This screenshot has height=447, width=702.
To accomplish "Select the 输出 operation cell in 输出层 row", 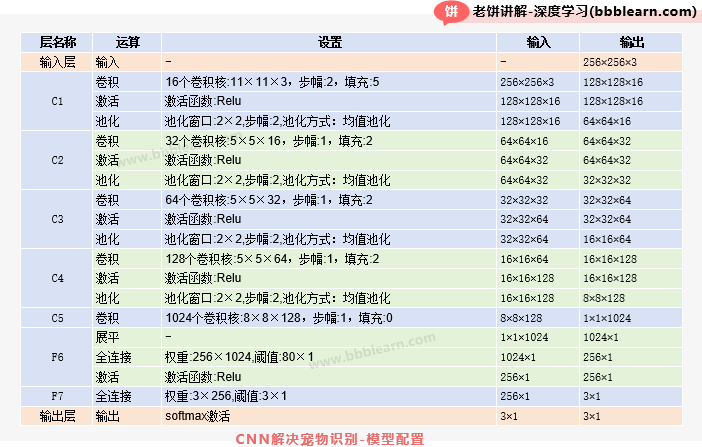I will pos(127,416).
